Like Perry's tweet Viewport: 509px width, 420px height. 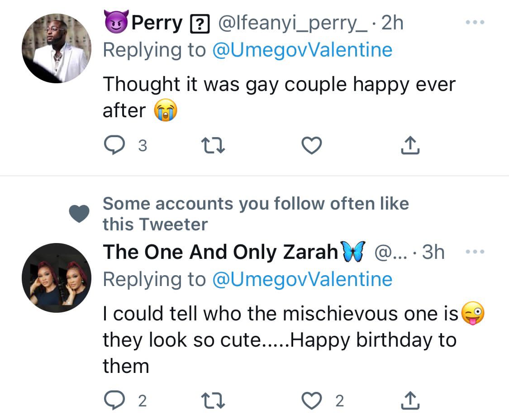tap(311, 146)
